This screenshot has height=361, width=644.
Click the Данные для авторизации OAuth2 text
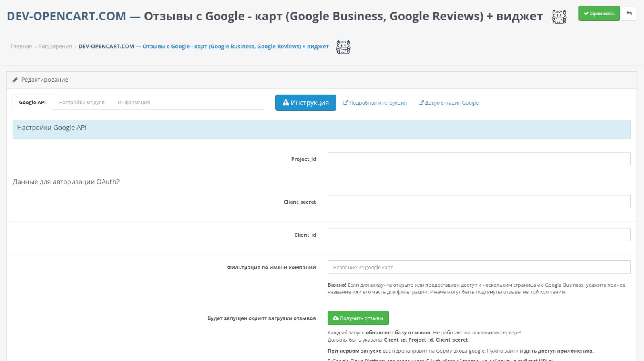coord(66,182)
